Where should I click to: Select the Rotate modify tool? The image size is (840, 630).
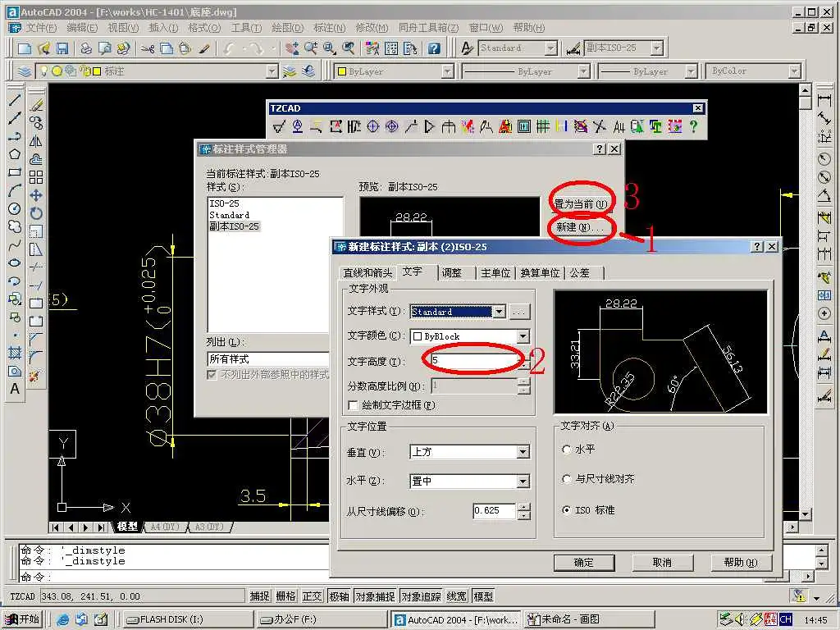point(36,213)
